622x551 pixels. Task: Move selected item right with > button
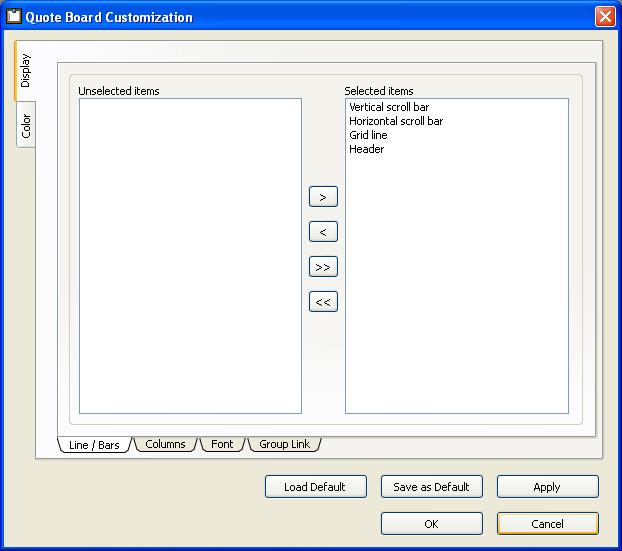(x=323, y=197)
